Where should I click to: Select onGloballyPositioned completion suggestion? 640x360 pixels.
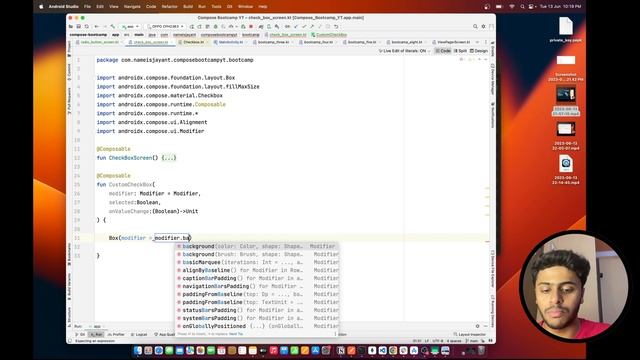257,326
